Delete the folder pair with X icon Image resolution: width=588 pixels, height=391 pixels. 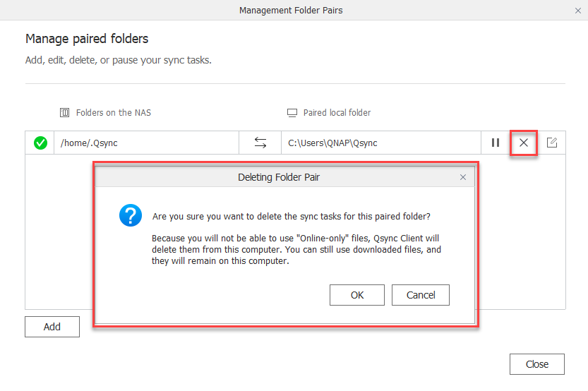pos(524,143)
